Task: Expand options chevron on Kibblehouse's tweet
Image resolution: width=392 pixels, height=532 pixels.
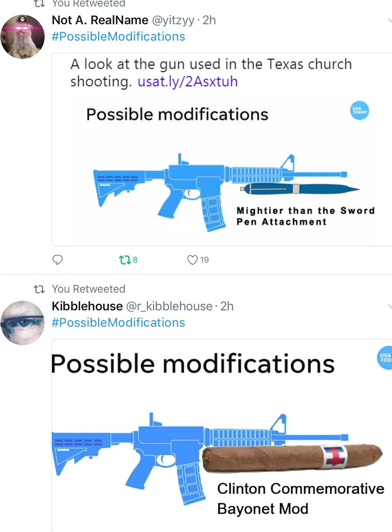Action: pyautogui.click(x=390, y=307)
